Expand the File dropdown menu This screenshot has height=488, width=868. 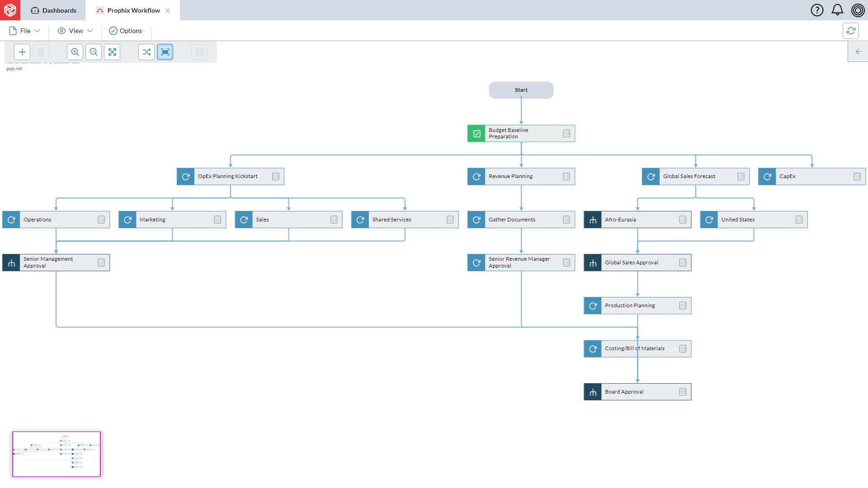25,31
